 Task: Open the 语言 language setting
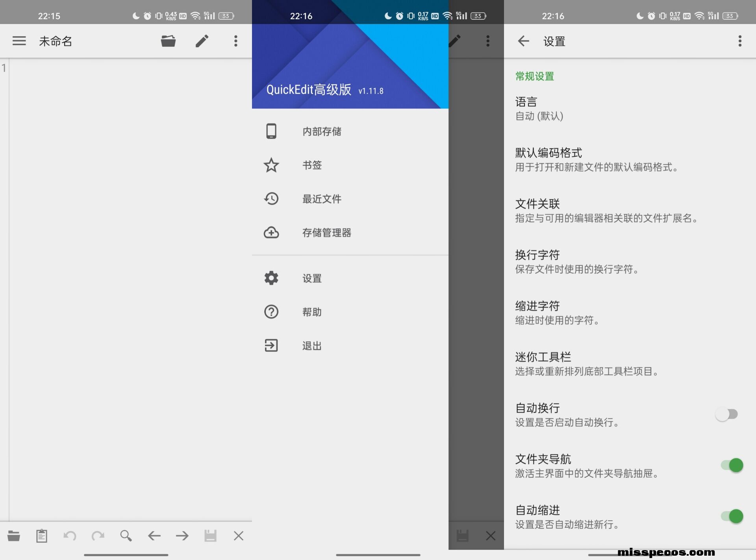[x=630, y=109]
